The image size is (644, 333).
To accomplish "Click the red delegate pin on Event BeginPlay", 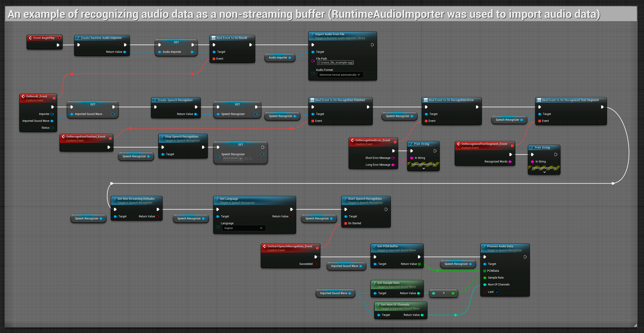I will [59, 38].
